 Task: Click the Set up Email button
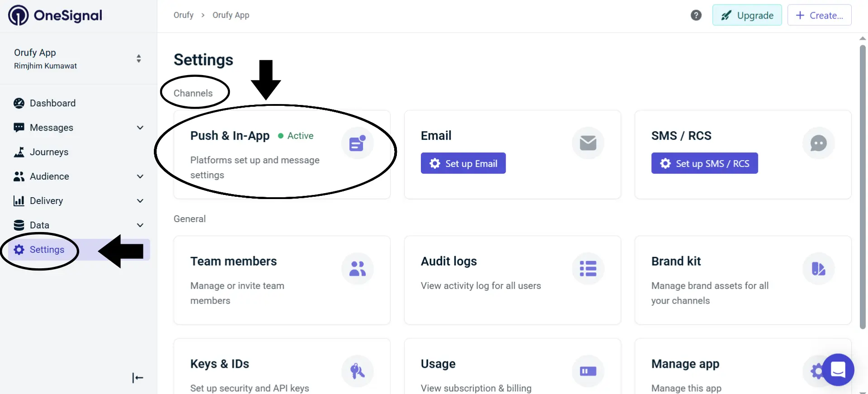(x=463, y=163)
